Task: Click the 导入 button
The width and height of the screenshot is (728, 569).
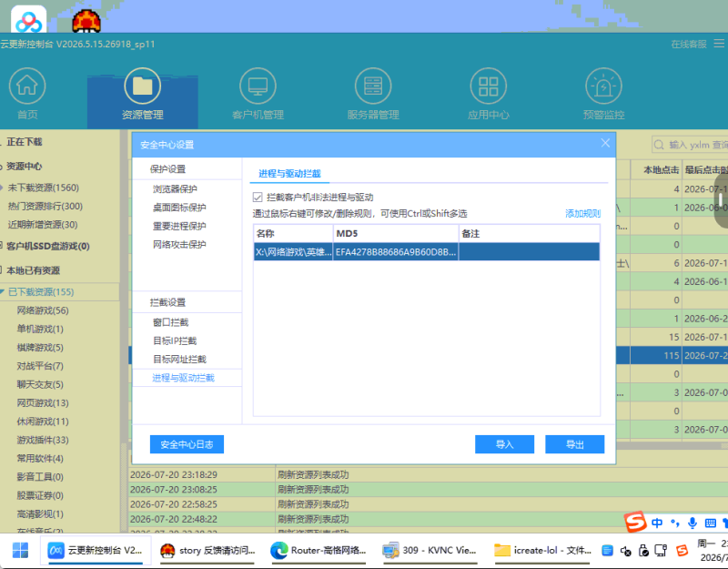Action: point(504,444)
